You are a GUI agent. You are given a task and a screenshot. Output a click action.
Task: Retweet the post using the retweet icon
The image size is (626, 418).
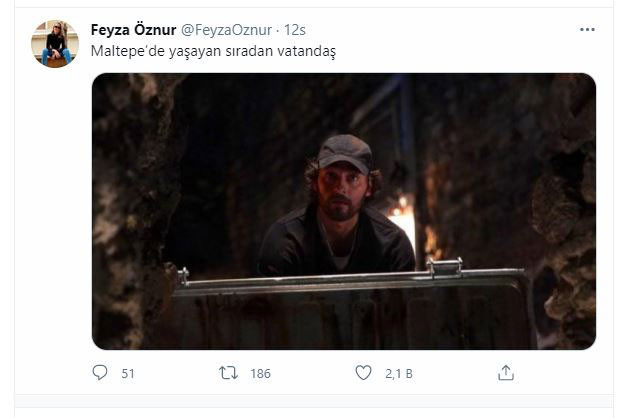point(229,373)
